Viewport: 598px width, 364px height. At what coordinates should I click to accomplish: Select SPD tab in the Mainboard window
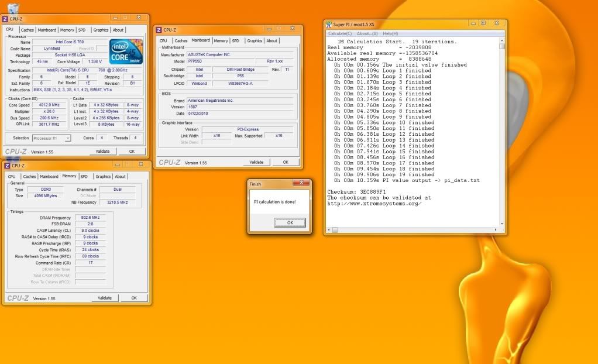235,41
